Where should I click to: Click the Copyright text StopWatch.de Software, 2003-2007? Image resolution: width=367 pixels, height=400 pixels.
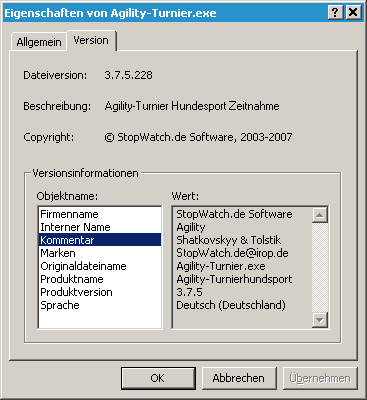(198, 137)
